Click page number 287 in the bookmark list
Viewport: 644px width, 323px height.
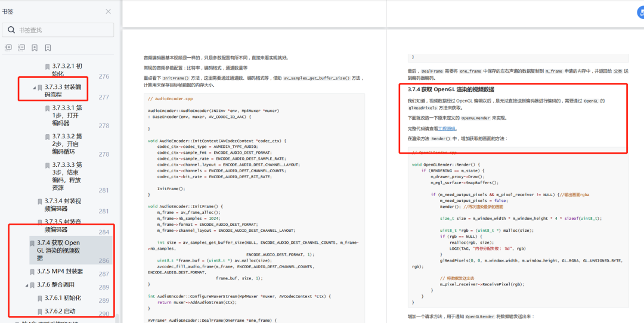(104, 274)
